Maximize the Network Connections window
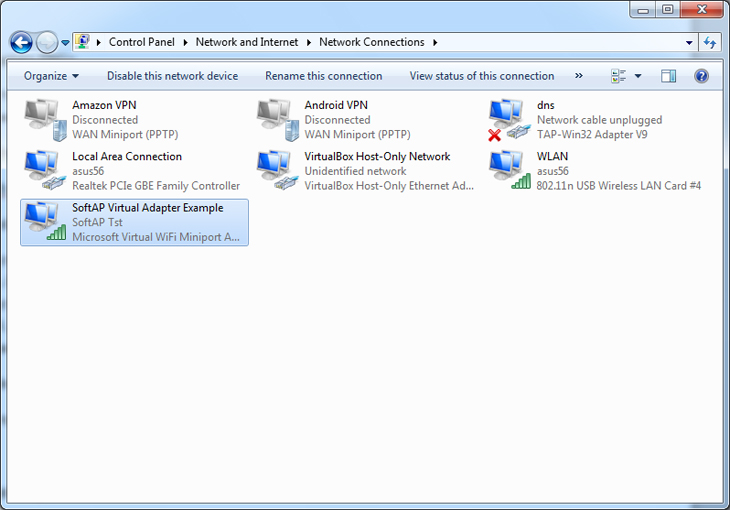Image resolution: width=730 pixels, height=510 pixels. [x=668, y=10]
